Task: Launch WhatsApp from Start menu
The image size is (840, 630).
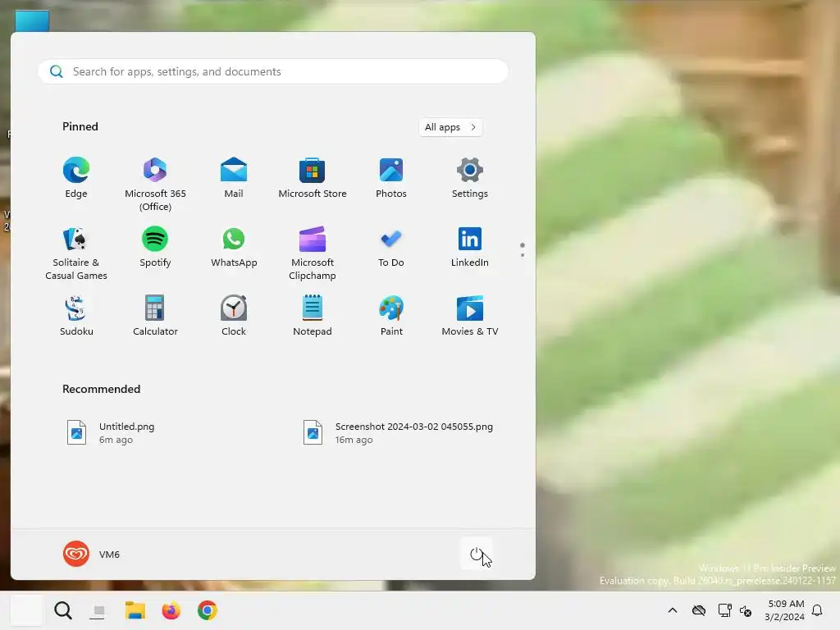Action: coord(234,248)
